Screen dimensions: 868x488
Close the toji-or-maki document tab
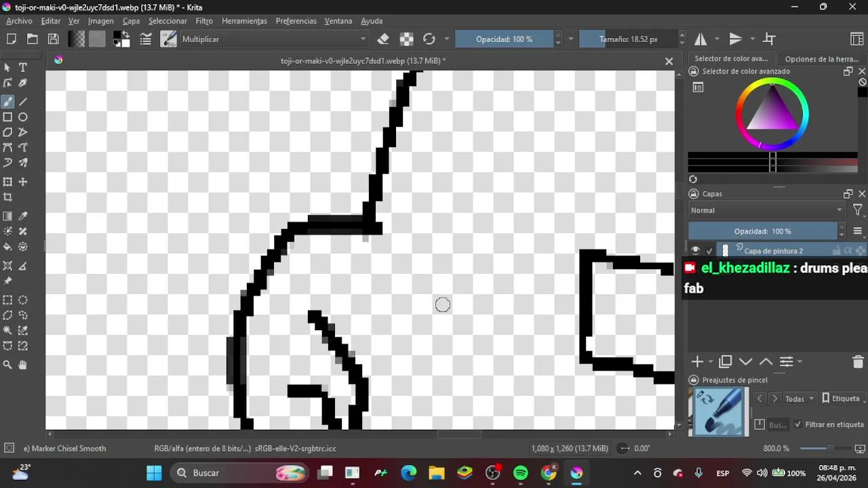pyautogui.click(x=669, y=61)
